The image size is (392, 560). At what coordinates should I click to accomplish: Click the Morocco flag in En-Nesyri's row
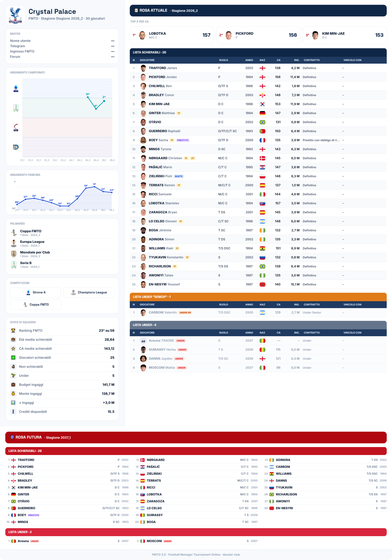(262, 284)
